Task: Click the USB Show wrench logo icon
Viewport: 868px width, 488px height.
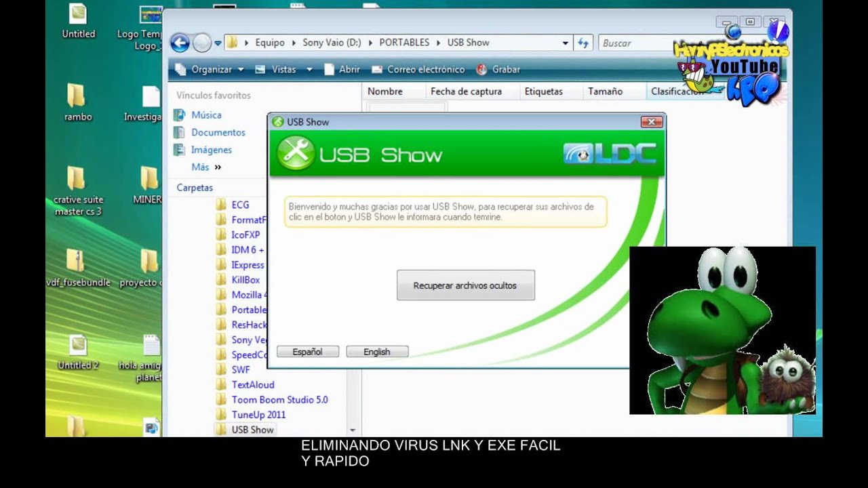Action: click(x=296, y=153)
